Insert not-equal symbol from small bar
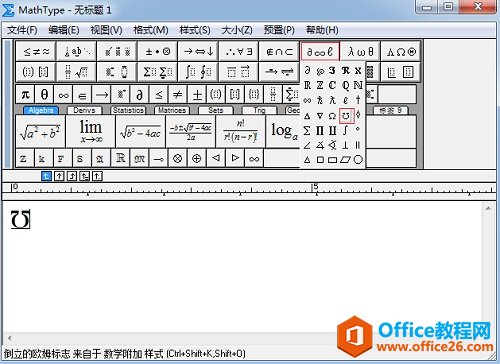Image resolution: width=500 pixels, height=364 pixels. coord(178,95)
